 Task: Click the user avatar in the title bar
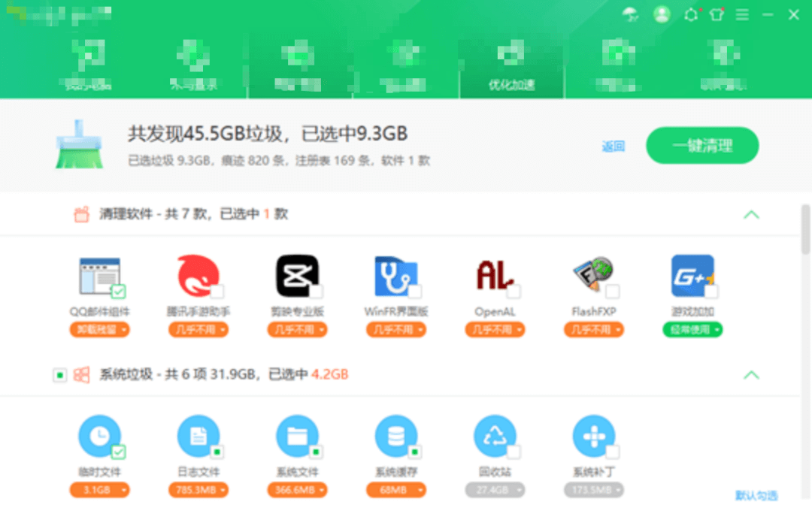click(662, 14)
